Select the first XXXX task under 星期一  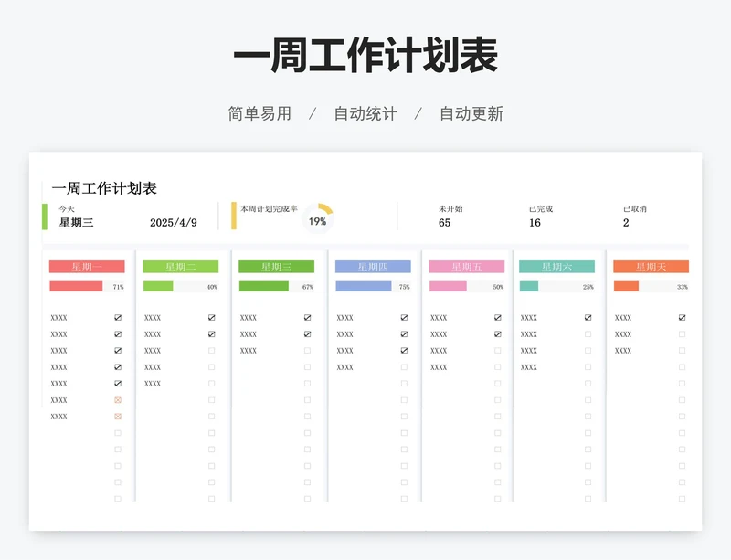pyautogui.click(x=58, y=318)
